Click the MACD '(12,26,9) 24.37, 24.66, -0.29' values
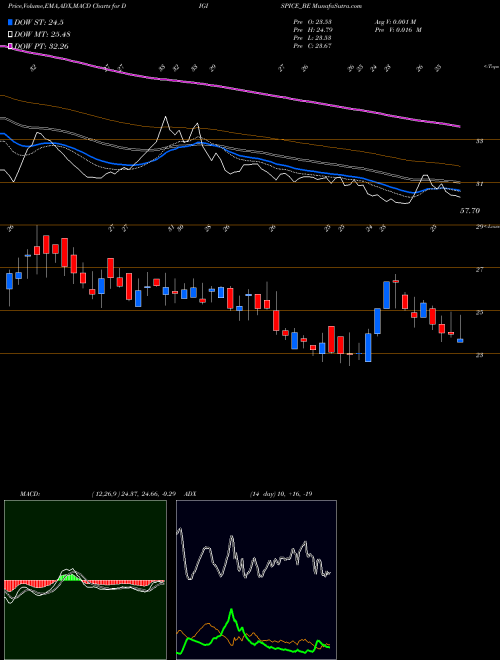The height and width of the screenshot is (660, 500). point(136,494)
